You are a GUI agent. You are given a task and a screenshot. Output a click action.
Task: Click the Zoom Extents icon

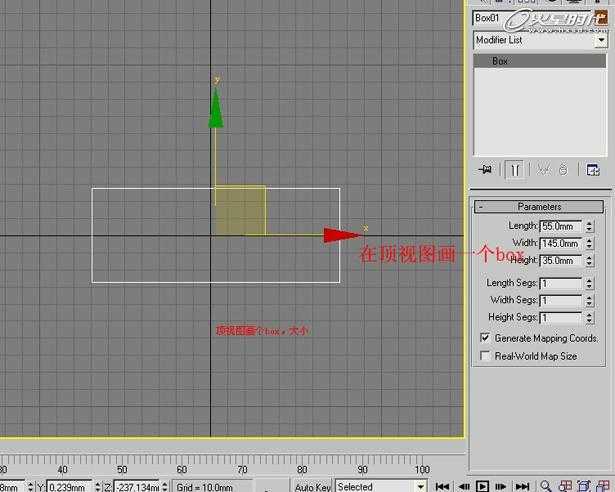(584, 487)
